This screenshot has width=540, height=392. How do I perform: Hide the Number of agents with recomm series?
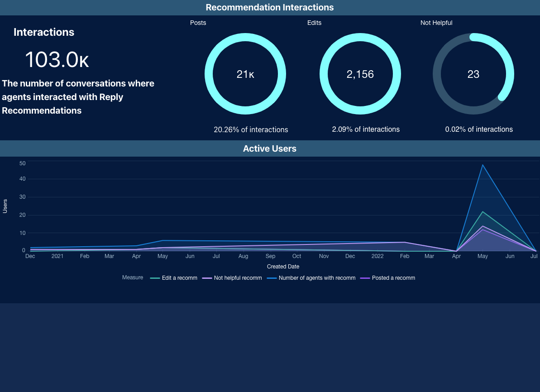click(x=317, y=278)
